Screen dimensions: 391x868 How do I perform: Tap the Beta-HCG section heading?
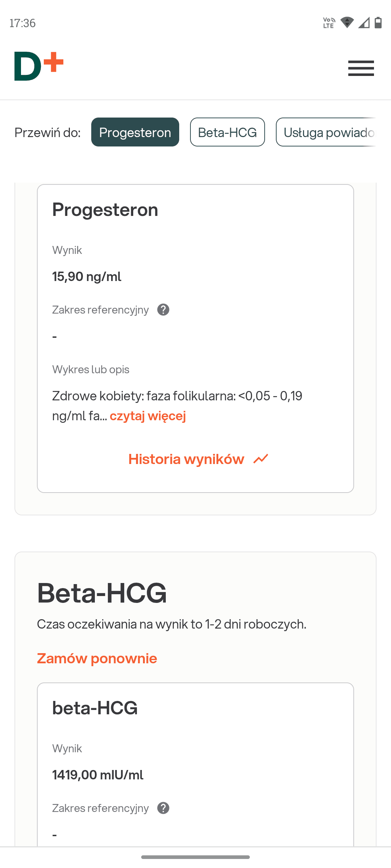pos(102,593)
